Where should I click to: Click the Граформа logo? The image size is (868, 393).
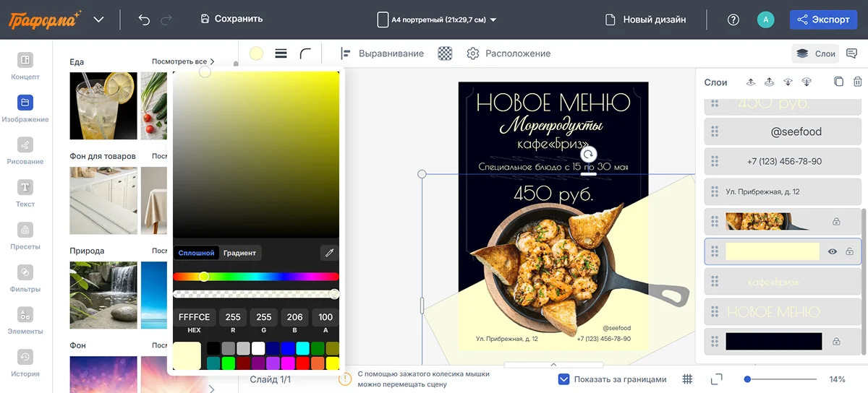pos(45,20)
